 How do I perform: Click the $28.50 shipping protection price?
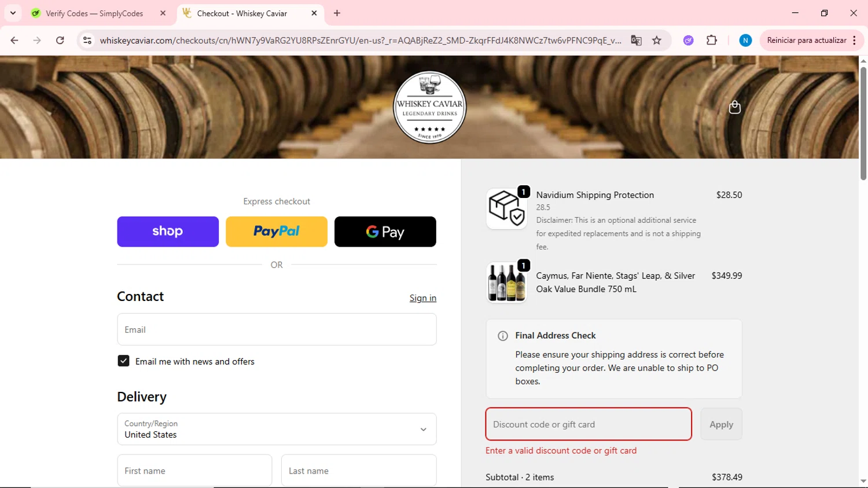pyautogui.click(x=729, y=195)
